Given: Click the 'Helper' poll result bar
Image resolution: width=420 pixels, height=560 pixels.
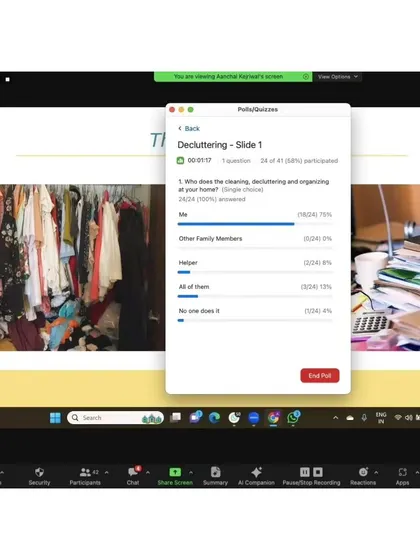Looking at the screenshot, I should pos(255,272).
